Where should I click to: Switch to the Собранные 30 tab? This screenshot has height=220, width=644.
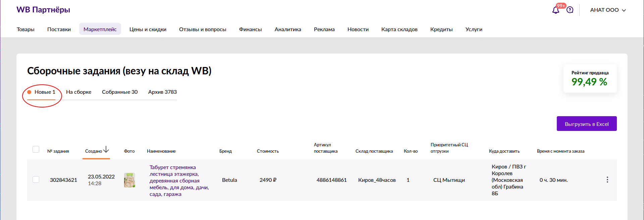point(120,92)
